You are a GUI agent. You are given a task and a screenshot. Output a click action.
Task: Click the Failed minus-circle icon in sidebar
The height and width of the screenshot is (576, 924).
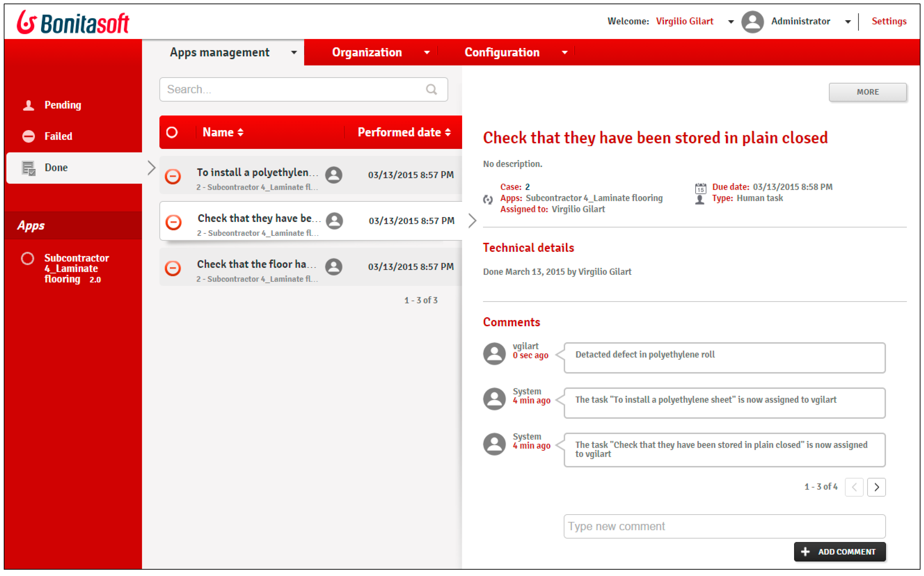[x=29, y=136]
